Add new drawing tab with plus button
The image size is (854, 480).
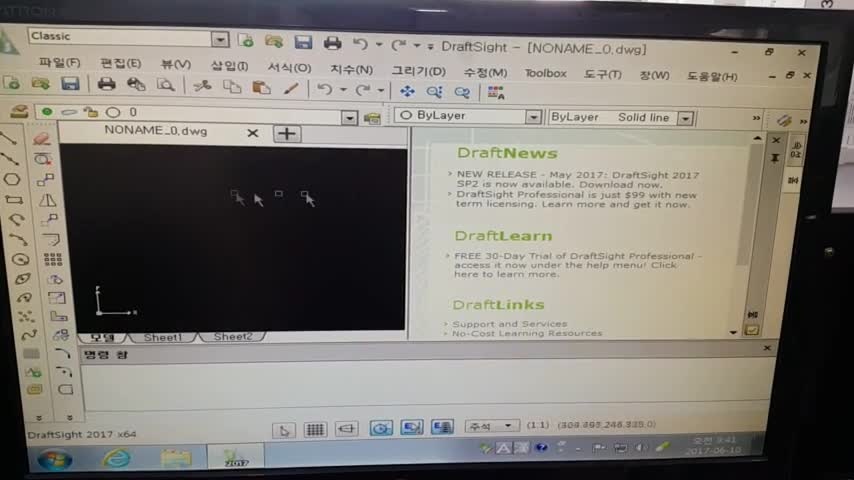click(x=286, y=133)
